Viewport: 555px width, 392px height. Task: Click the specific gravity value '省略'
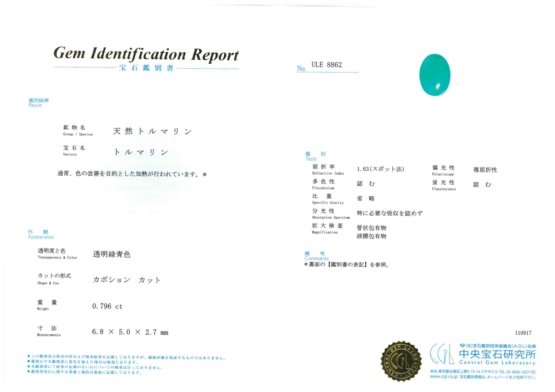366,198
